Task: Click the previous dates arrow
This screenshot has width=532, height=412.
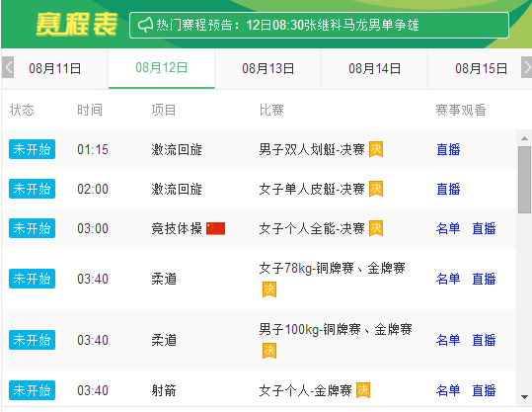Action: click(8, 67)
